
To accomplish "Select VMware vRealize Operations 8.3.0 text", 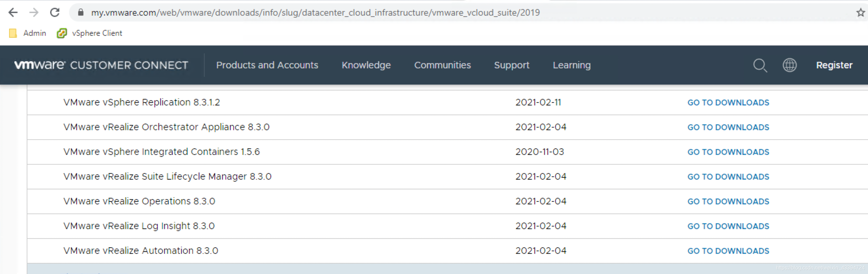I will tap(139, 201).
